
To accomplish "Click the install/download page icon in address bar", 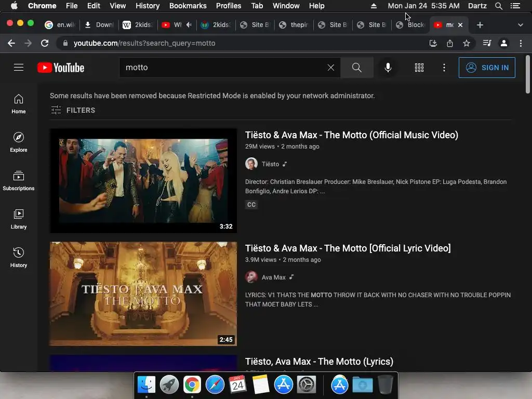I will tap(433, 43).
